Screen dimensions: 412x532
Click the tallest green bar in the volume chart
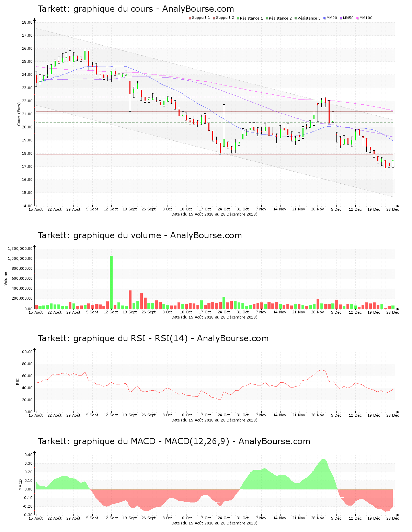tap(111, 282)
